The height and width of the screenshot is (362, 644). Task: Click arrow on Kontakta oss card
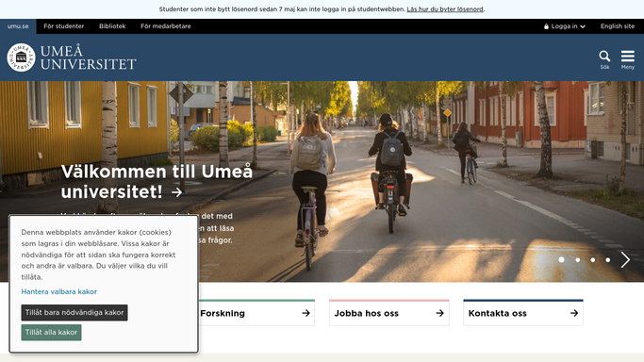click(574, 313)
